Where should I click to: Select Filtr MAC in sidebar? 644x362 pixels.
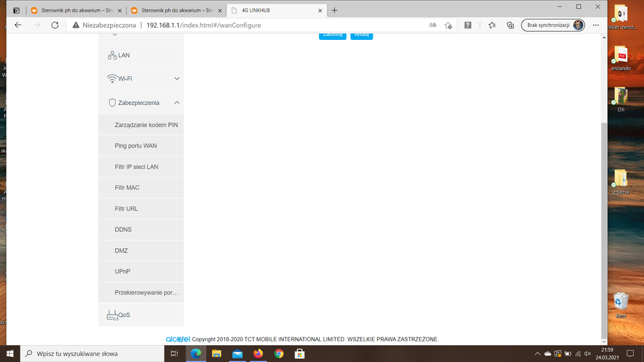pos(127,187)
